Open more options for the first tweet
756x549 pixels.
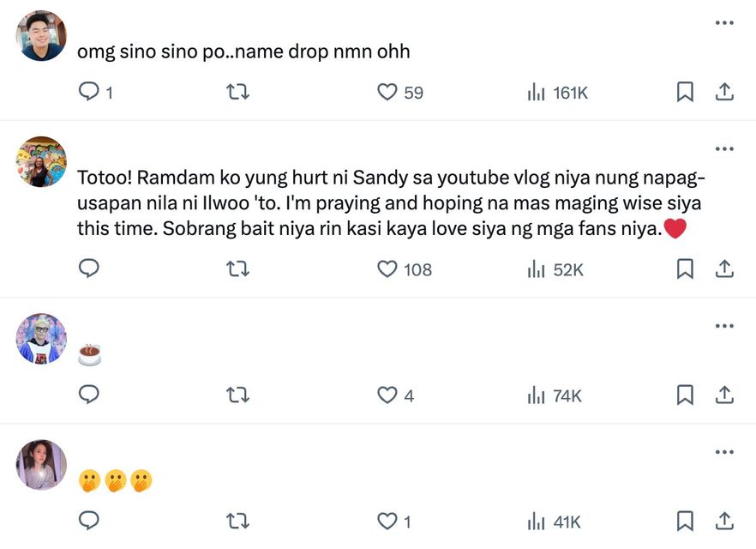click(724, 22)
